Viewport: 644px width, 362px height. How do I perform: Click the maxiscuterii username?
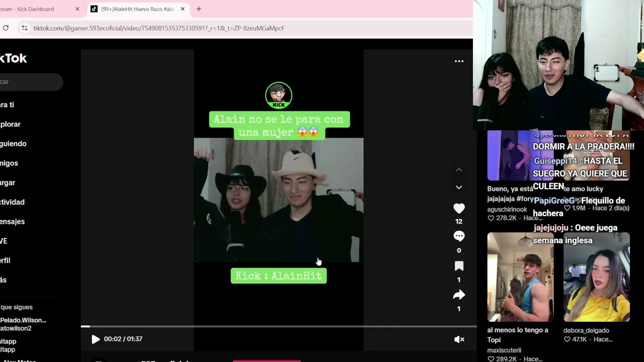pos(504,350)
